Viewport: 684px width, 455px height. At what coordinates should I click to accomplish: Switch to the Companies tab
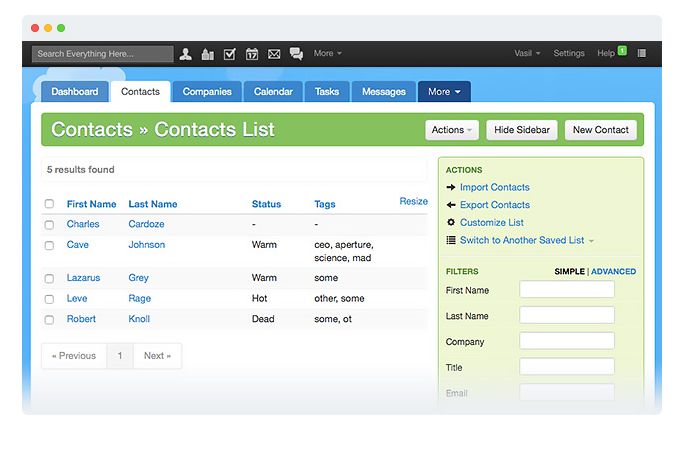[207, 92]
